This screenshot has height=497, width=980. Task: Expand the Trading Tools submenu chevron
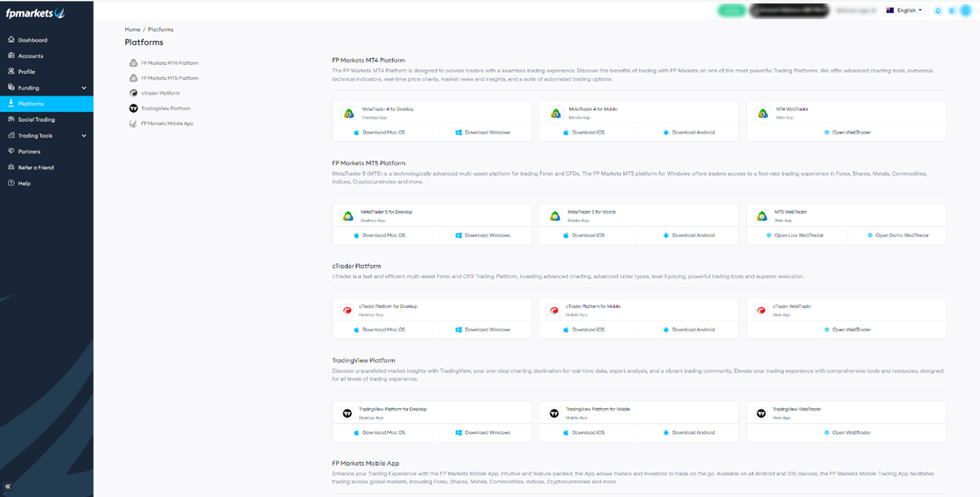tap(84, 136)
